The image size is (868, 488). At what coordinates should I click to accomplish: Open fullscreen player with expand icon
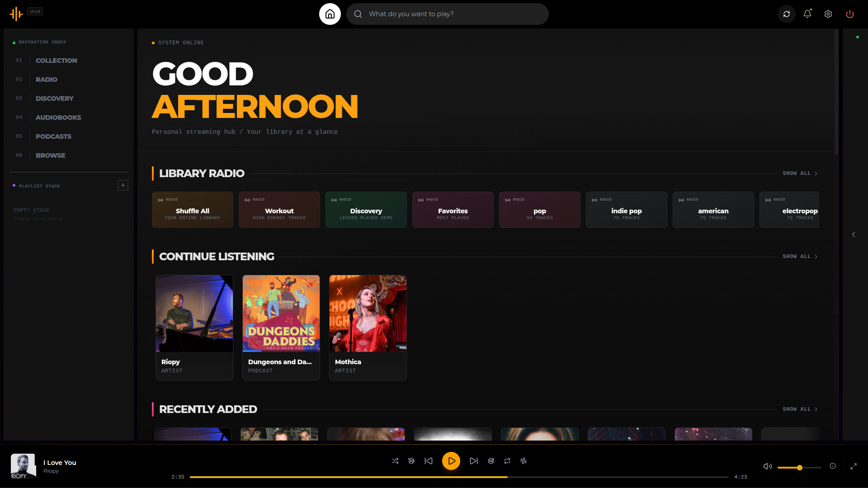[853, 466]
